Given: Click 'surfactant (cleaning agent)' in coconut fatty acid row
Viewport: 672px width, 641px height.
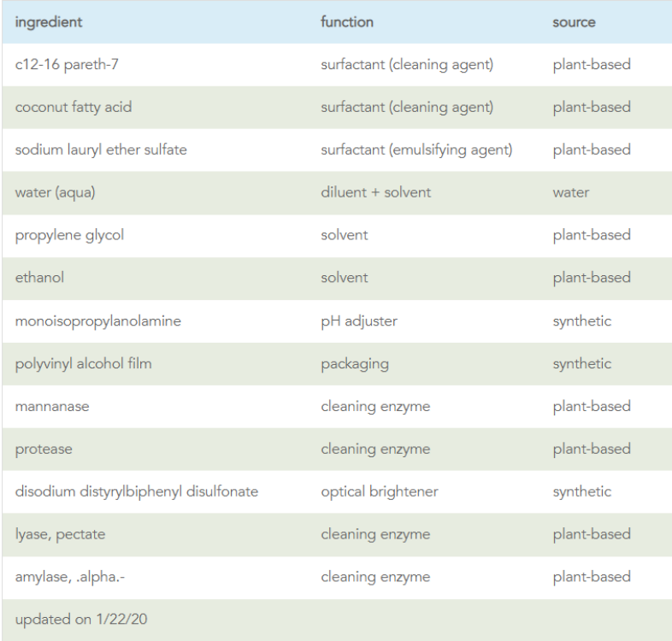Looking at the screenshot, I should [407, 107].
